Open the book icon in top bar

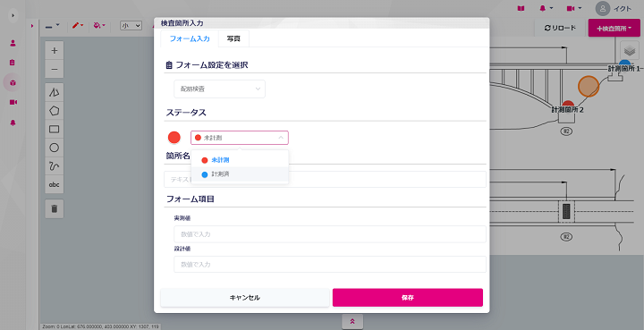[521, 8]
